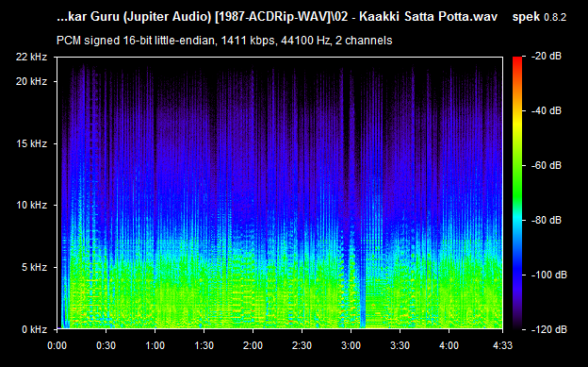Click the red top of color scale
The width and height of the screenshot is (588, 367).
coord(517,60)
